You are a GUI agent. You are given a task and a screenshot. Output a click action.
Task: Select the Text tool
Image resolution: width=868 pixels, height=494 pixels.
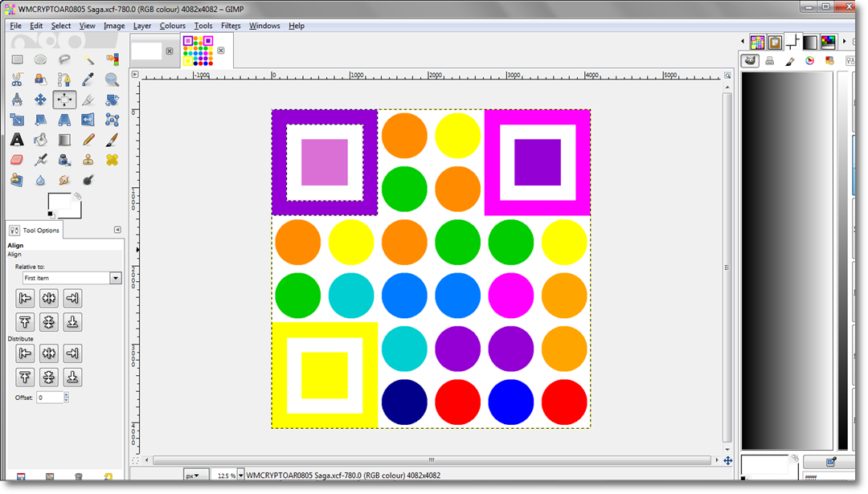click(x=17, y=140)
